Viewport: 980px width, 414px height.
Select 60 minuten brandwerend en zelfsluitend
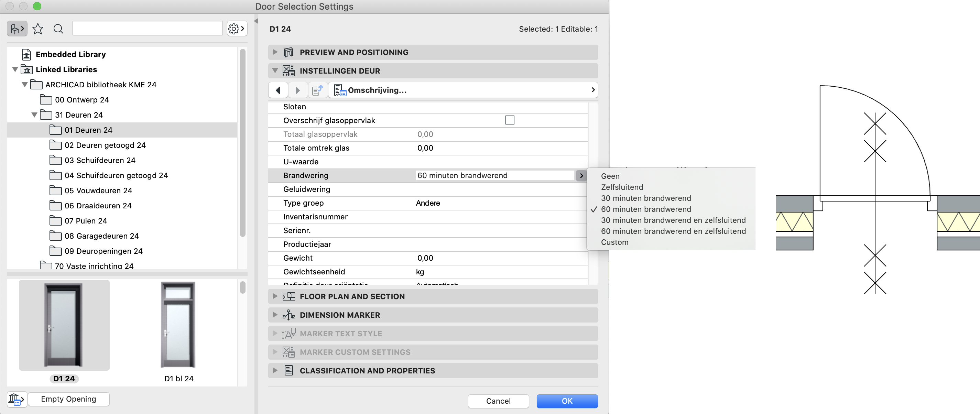pos(673,231)
